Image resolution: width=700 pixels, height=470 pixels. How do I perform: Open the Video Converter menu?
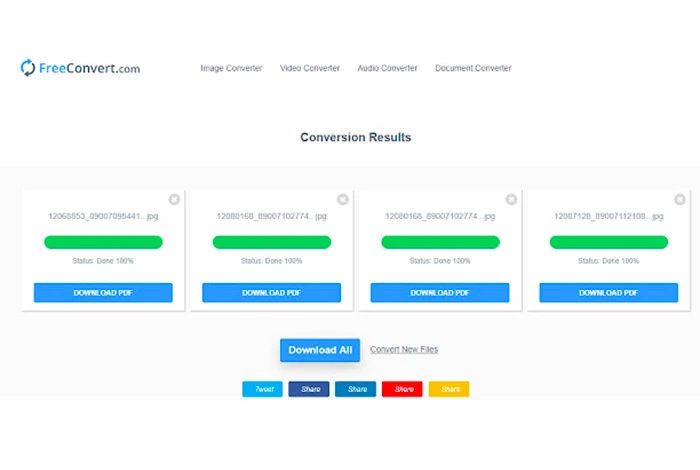310,68
